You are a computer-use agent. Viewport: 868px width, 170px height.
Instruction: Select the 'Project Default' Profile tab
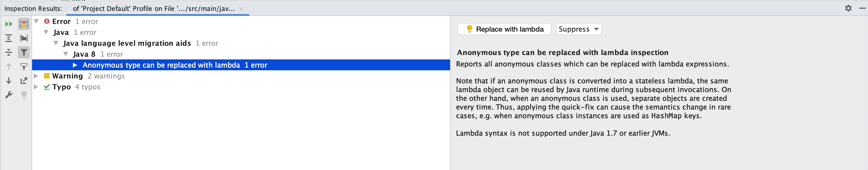coord(154,9)
